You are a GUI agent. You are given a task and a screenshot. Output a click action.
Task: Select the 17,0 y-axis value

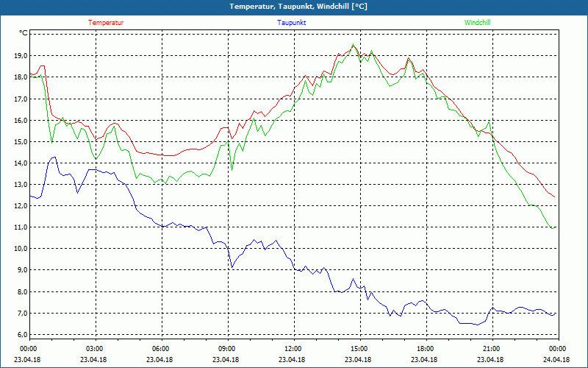pos(21,99)
